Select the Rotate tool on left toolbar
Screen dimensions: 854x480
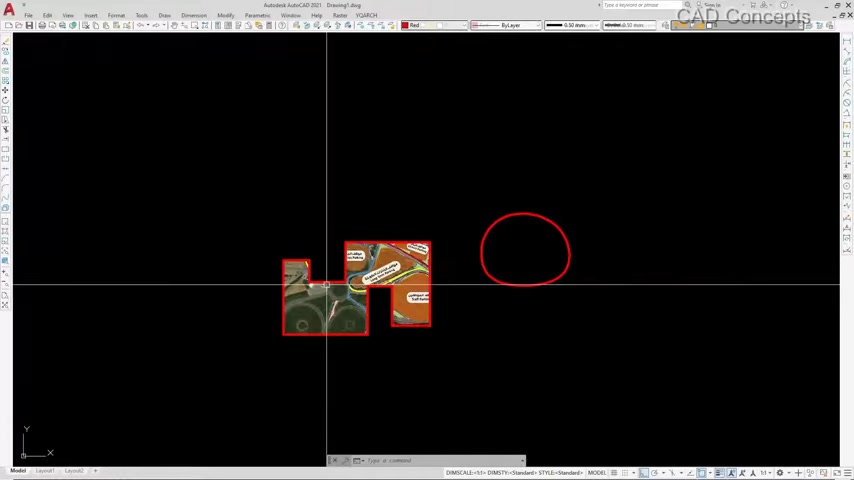click(x=5, y=100)
